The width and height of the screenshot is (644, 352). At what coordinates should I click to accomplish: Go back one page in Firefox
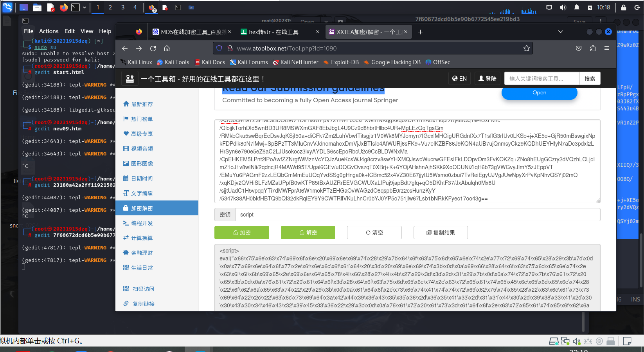tap(125, 48)
